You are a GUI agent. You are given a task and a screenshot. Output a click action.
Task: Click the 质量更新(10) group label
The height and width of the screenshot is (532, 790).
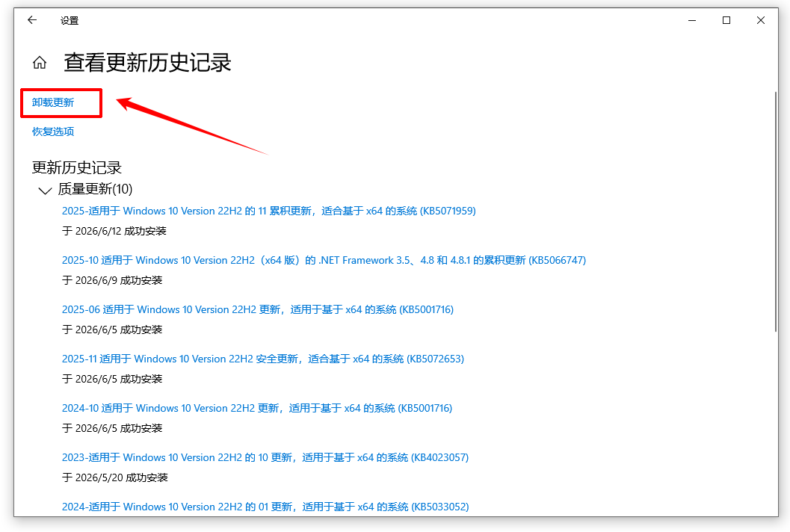(95, 189)
